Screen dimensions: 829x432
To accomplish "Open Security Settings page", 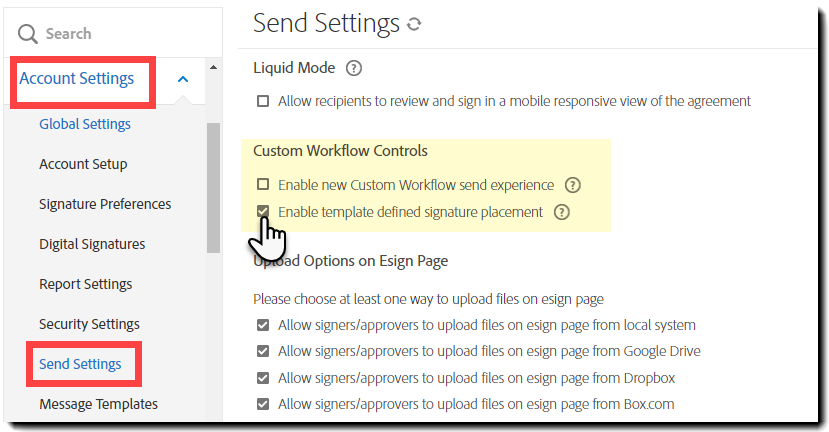I will (89, 324).
